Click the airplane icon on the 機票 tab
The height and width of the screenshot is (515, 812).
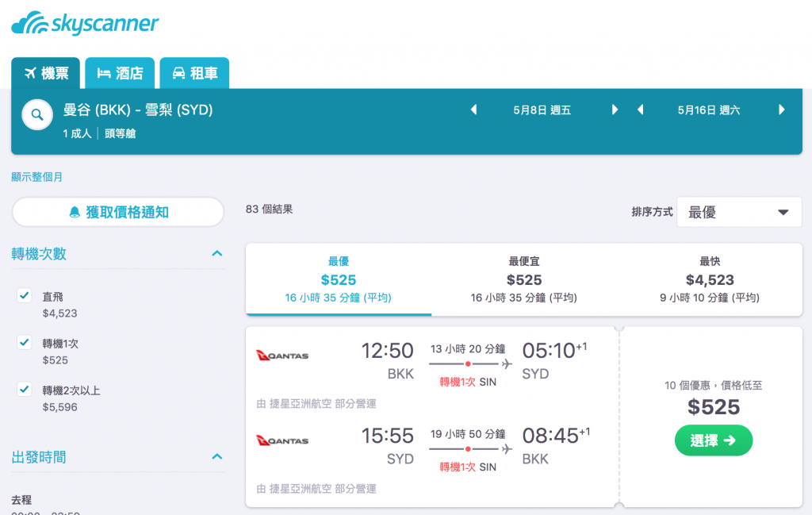(31, 73)
